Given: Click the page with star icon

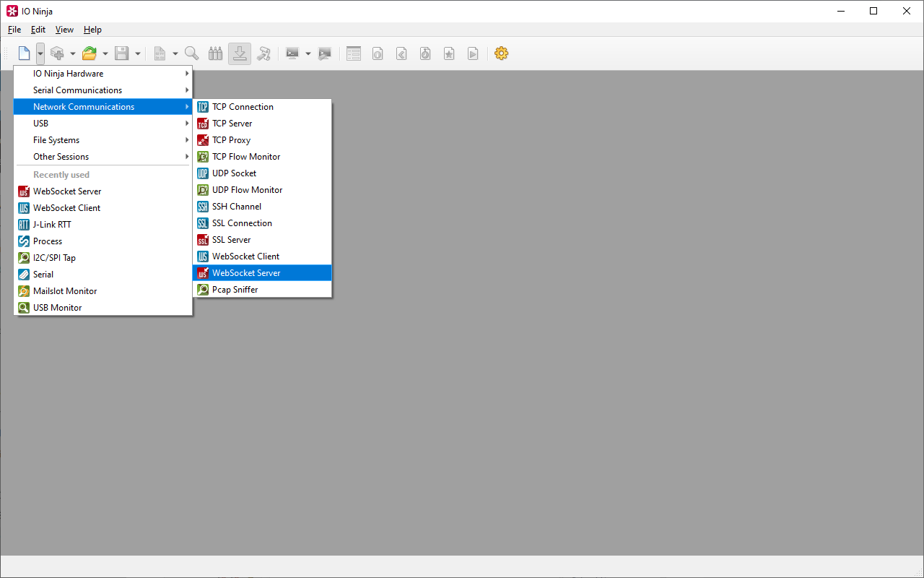Looking at the screenshot, I should click(x=449, y=53).
